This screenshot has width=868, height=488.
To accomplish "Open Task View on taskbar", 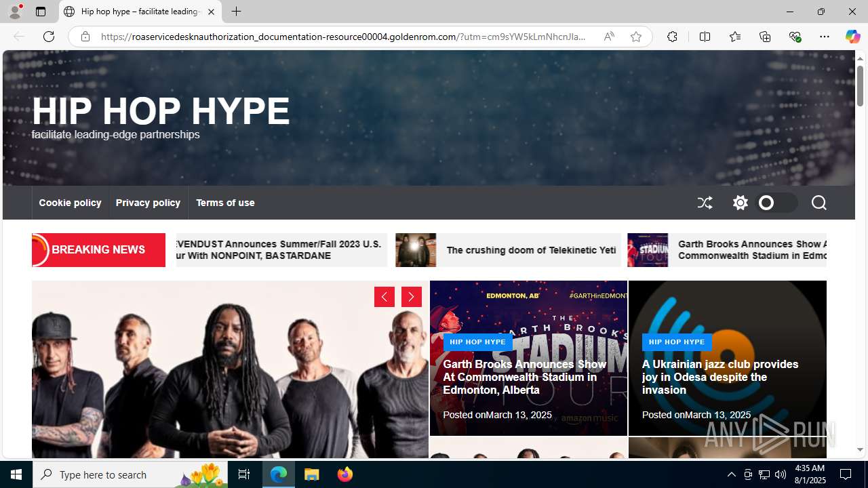I will pos(244,474).
